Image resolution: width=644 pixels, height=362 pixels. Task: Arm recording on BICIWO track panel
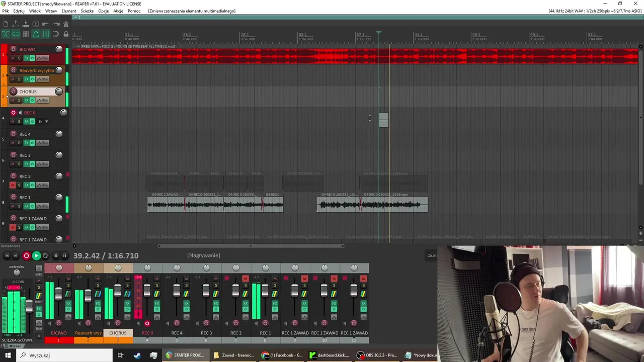[x=14, y=49]
